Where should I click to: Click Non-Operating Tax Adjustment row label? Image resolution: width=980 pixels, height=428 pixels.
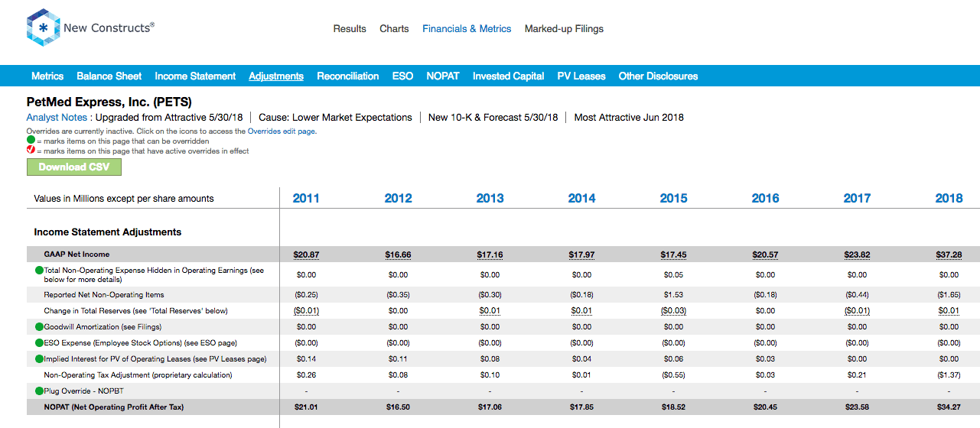[138, 375]
